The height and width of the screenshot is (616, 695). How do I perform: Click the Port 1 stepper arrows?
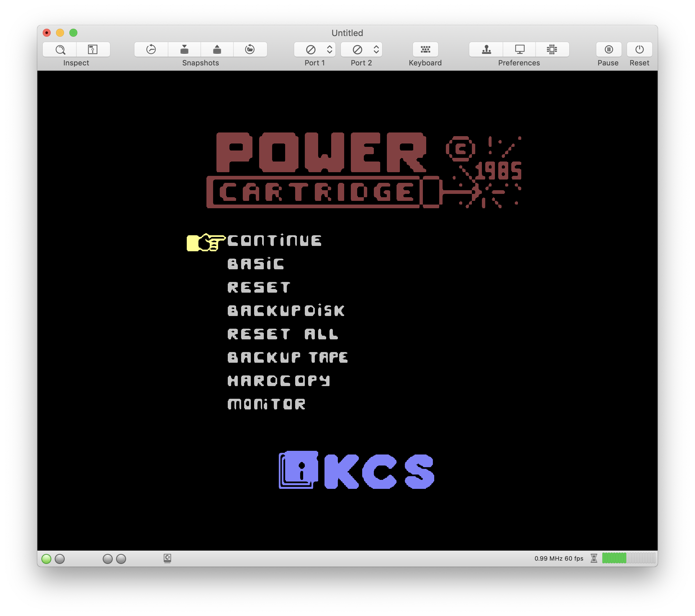tap(329, 50)
